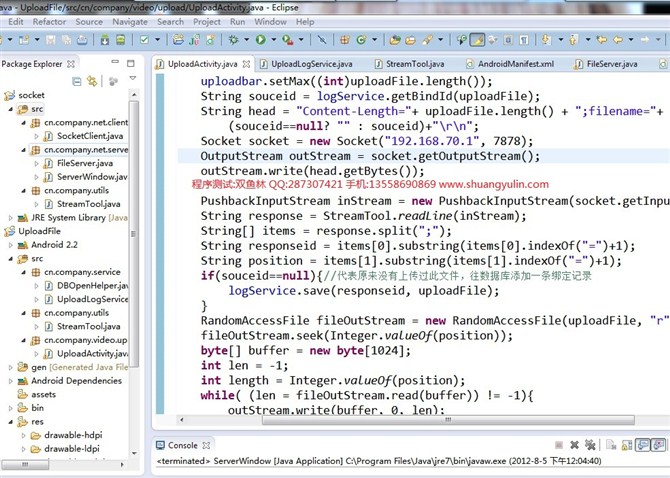670x478 pixels.
Task: Toggle Block Selection Mode icon
Action: [508, 40]
